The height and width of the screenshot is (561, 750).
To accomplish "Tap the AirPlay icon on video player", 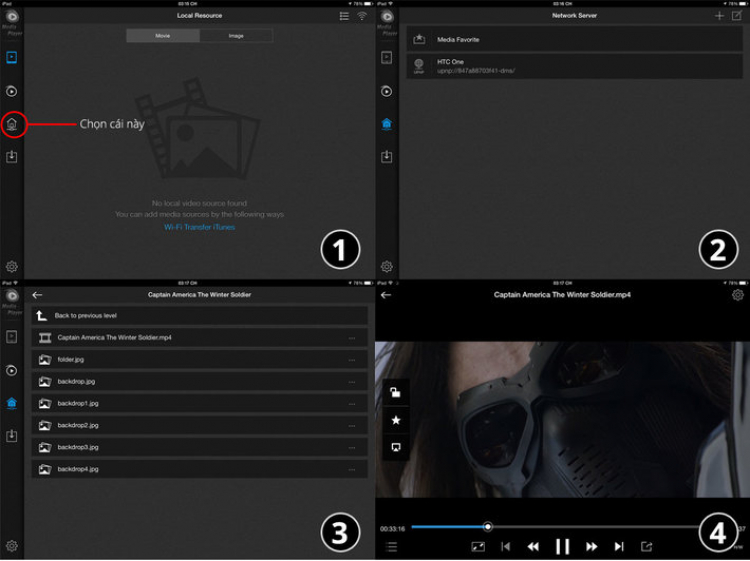I will tap(396, 447).
